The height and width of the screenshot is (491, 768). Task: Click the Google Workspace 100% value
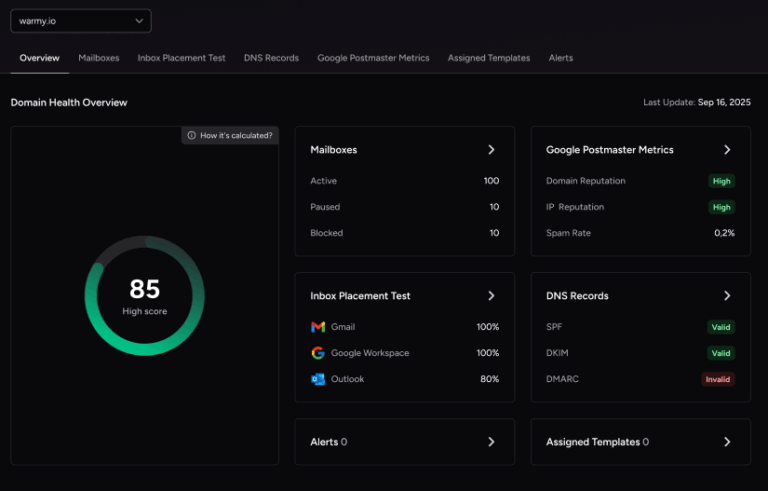488,353
